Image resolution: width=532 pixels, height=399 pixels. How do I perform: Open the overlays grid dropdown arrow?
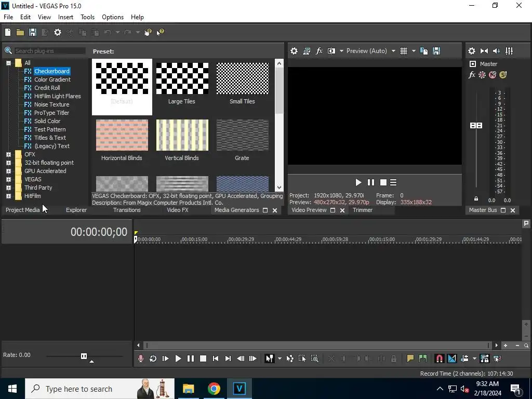(x=414, y=51)
